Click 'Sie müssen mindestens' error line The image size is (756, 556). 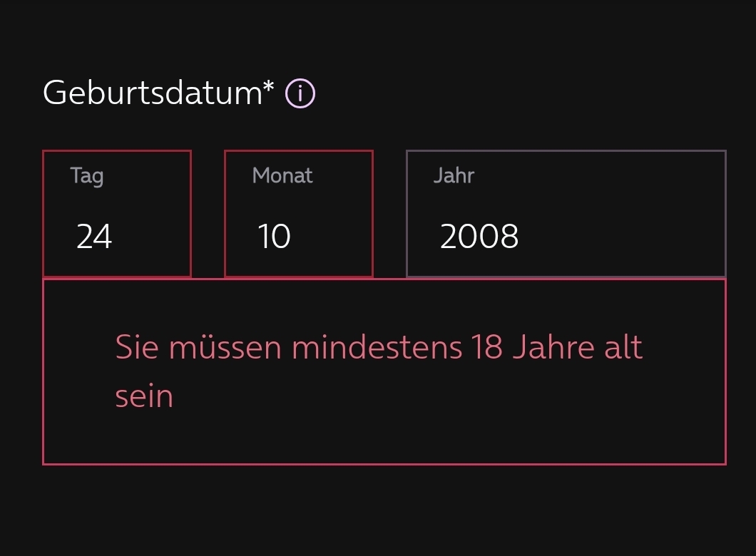pos(289,347)
